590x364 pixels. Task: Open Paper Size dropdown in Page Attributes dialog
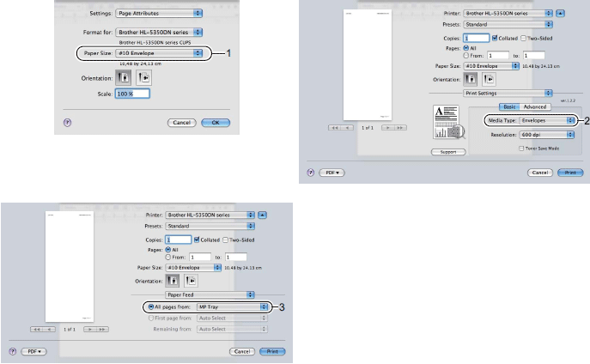tap(155, 53)
